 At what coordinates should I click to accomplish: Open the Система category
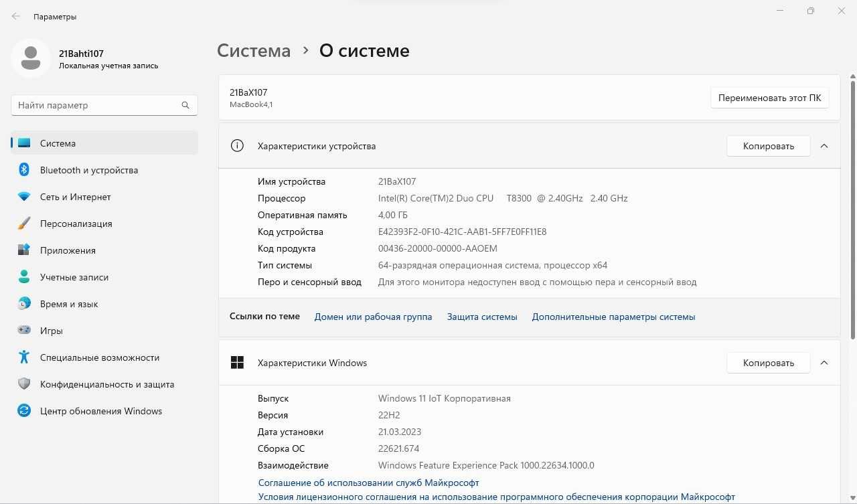104,143
